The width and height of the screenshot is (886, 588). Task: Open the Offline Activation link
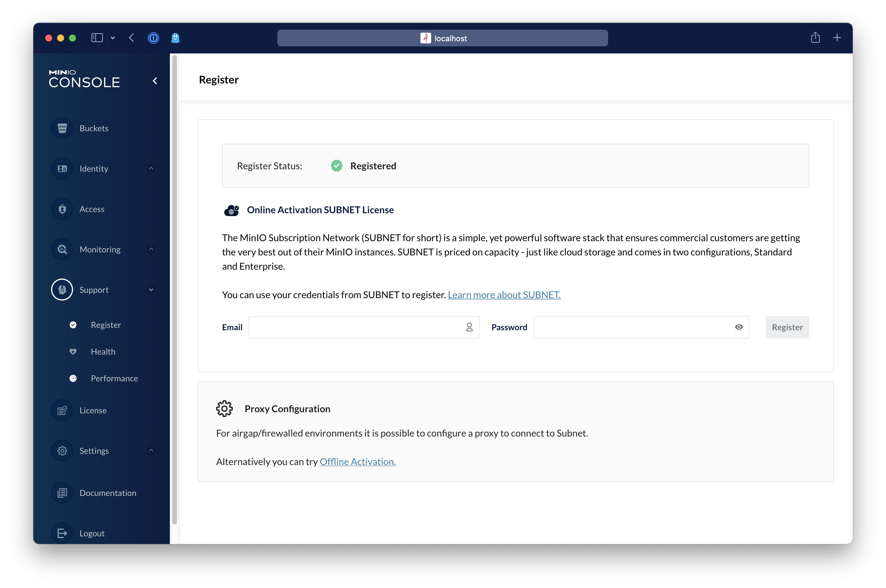coord(358,461)
